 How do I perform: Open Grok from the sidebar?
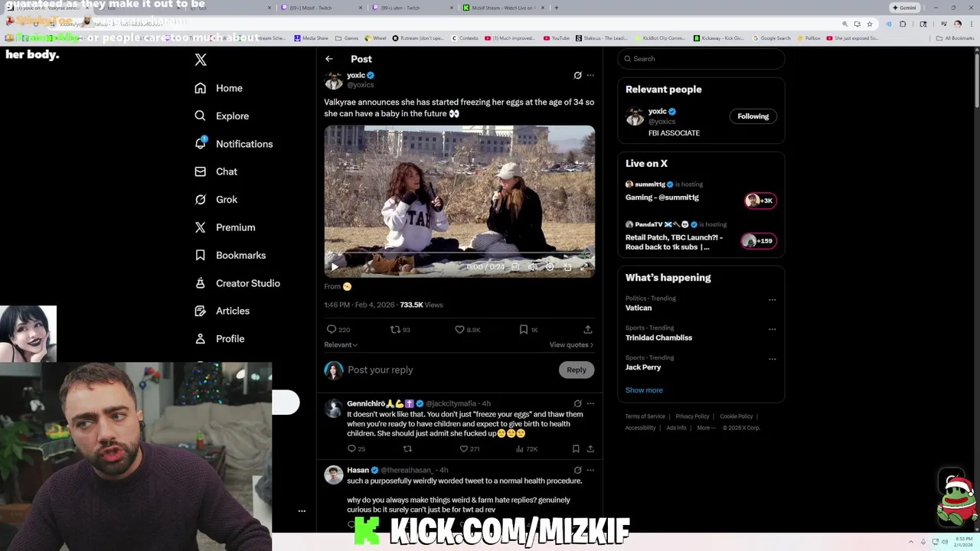pos(216,200)
